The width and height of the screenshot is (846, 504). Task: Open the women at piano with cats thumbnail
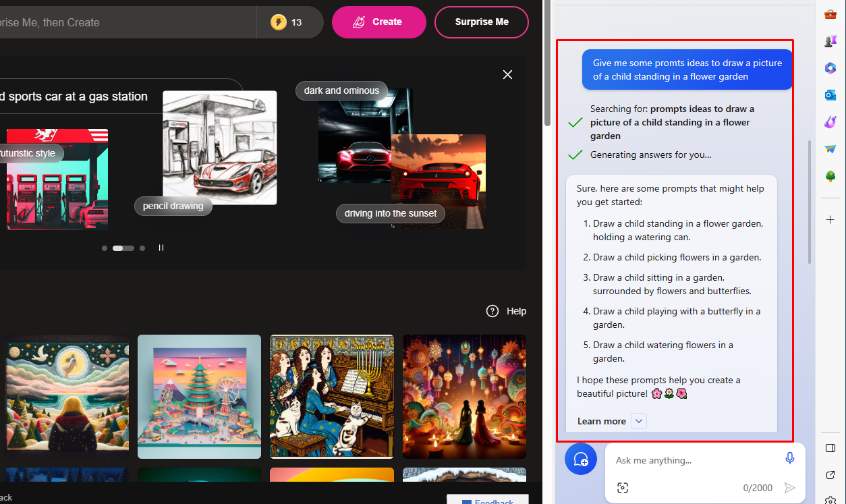point(331,397)
